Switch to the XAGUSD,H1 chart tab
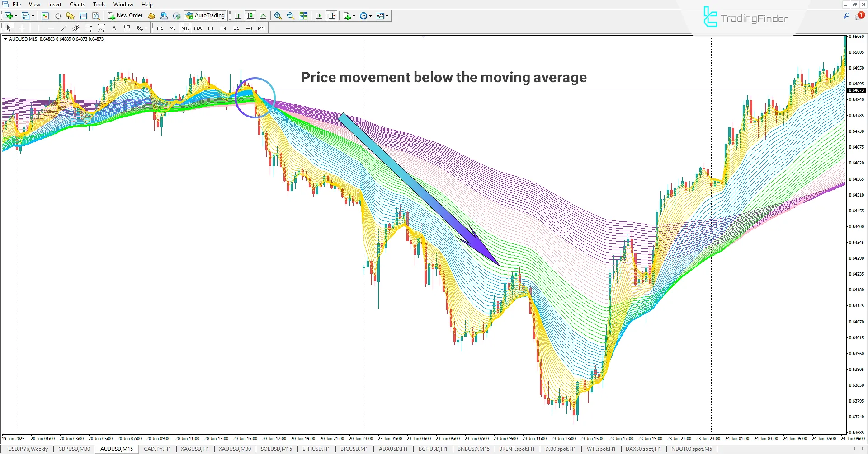 194,449
